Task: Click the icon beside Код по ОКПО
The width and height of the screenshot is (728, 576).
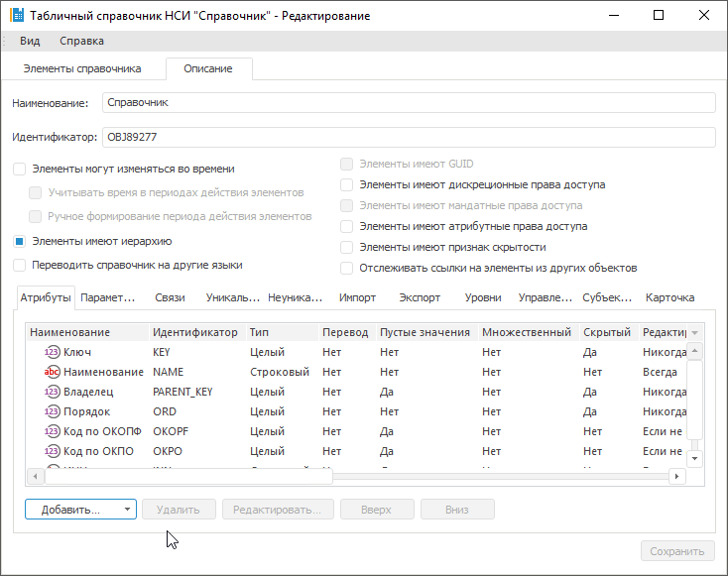Action: tap(53, 451)
